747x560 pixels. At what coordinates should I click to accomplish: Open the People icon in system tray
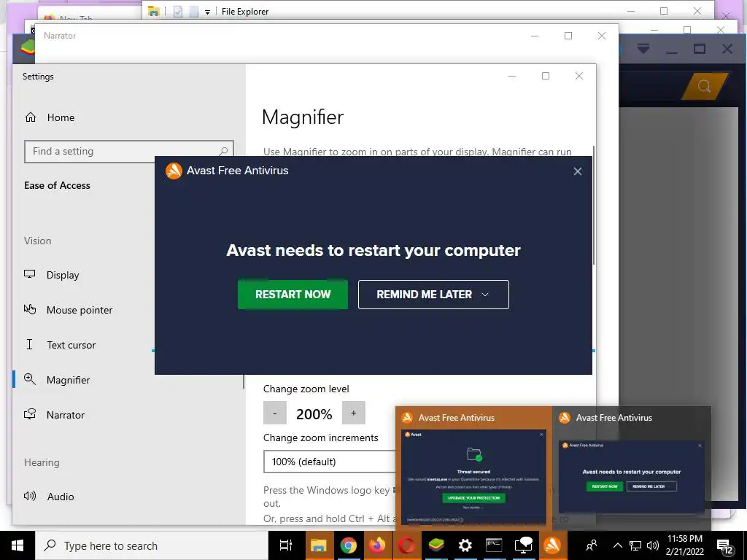(x=592, y=545)
